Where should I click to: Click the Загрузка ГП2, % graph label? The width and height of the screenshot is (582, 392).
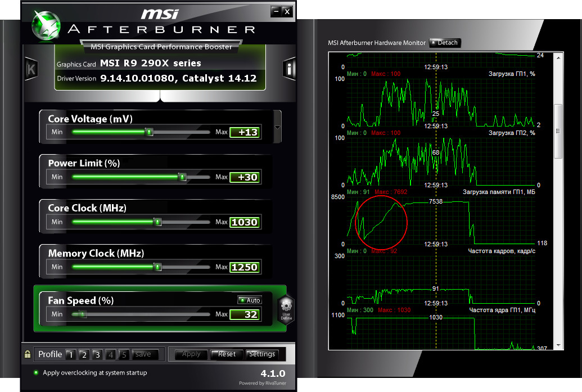pos(512,133)
